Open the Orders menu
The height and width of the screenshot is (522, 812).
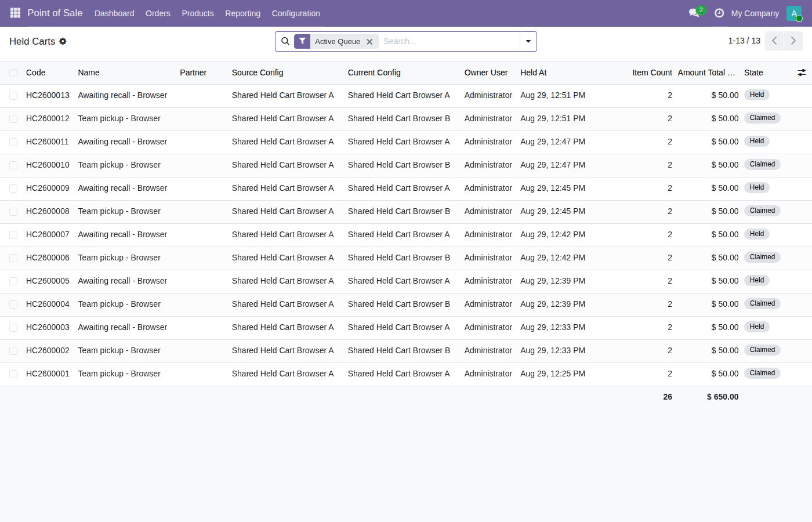(158, 13)
